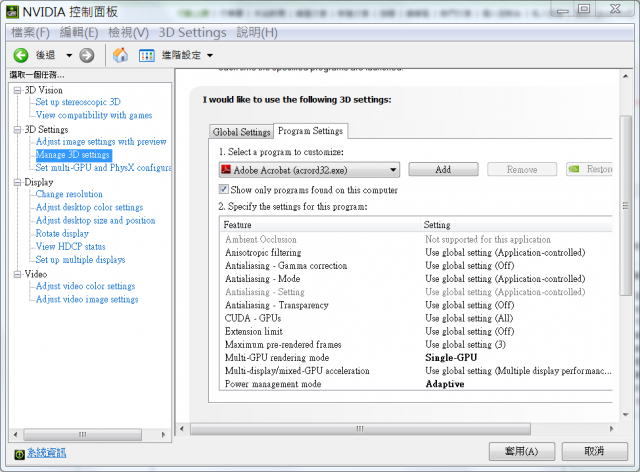This screenshot has height=472, width=640.
Task: Open Adjust desktop color settings
Action: click(89, 207)
